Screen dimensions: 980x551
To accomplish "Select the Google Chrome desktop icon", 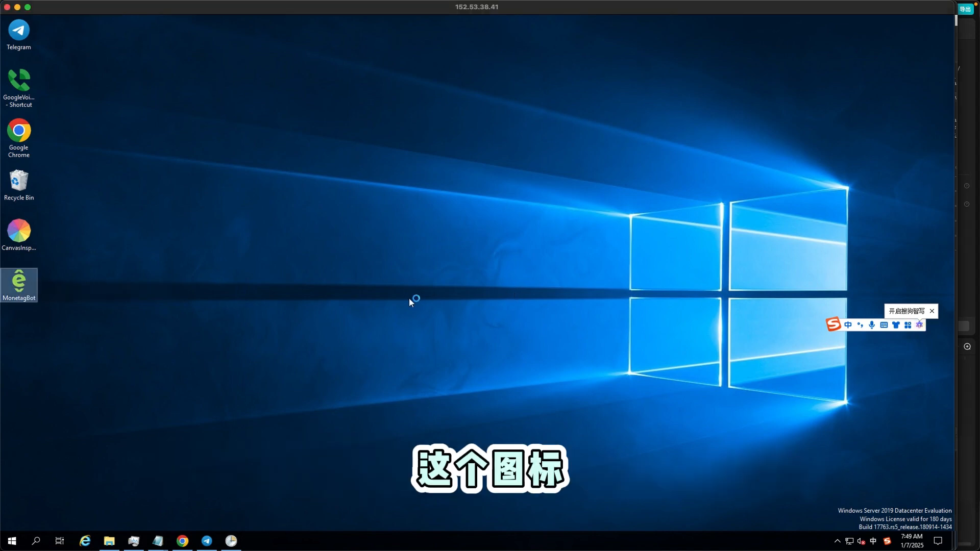I will (x=19, y=138).
